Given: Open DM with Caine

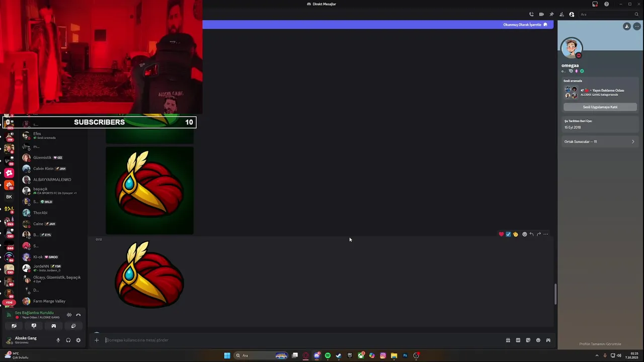Looking at the screenshot, I should pyautogui.click(x=52, y=224).
